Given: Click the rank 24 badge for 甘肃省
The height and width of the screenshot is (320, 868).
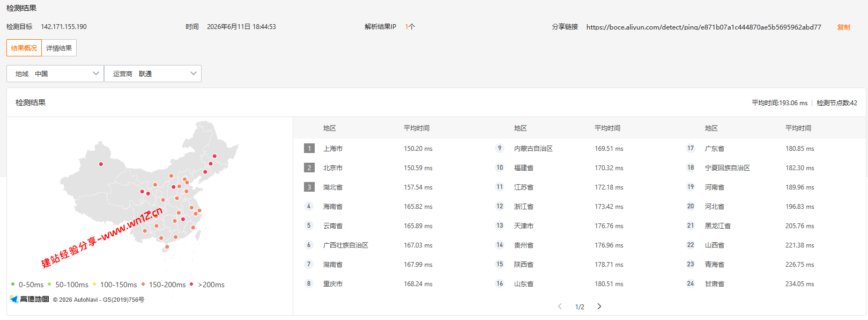Looking at the screenshot, I should pyautogui.click(x=691, y=283).
